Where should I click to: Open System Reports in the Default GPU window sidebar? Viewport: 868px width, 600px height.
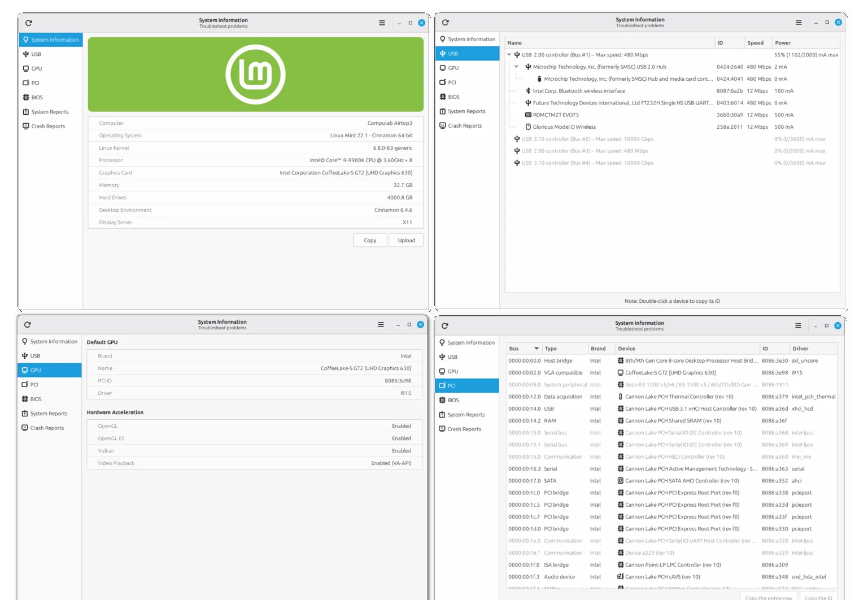(49, 414)
